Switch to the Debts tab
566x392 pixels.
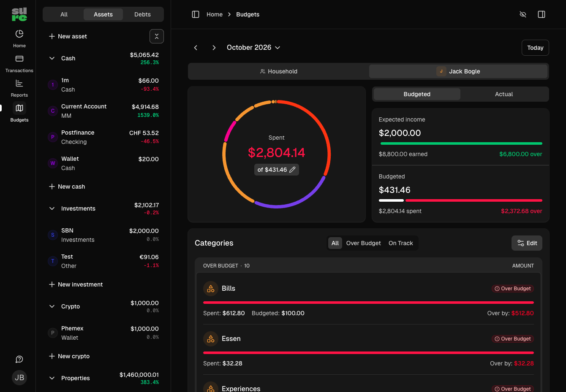pos(142,14)
